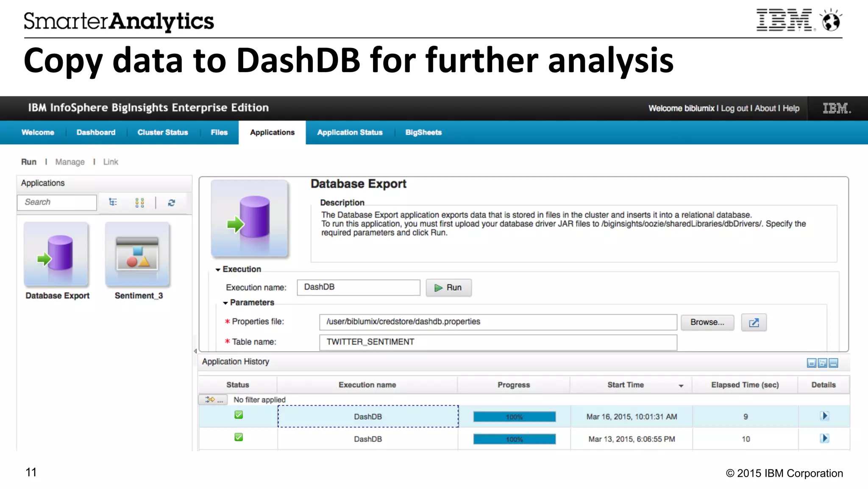
Task: Select the Link sub-menu
Action: pos(111,162)
